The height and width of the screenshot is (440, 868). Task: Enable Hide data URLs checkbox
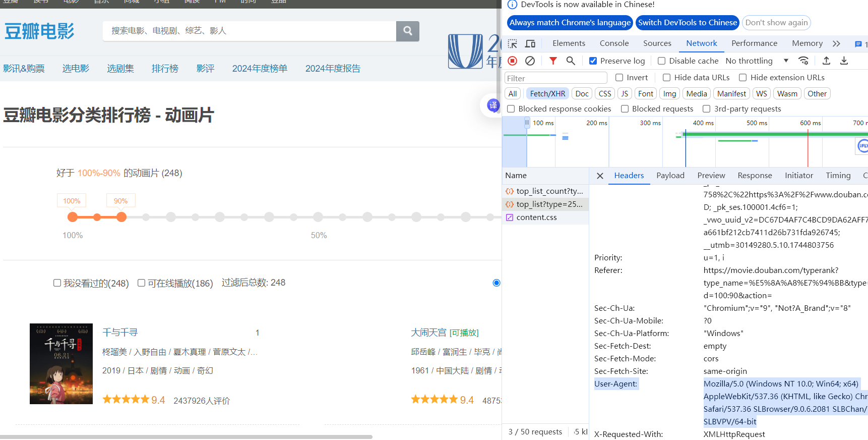666,78
